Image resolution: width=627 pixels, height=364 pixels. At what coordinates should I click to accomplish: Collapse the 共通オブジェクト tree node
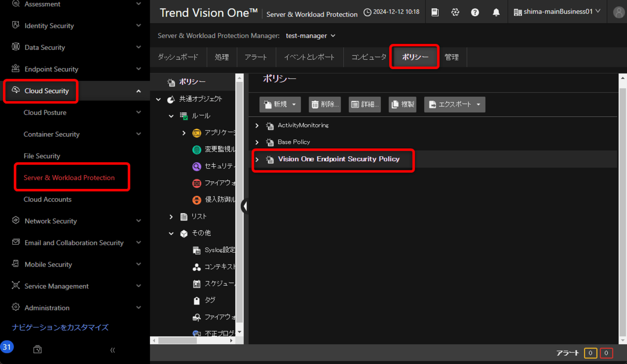pyautogui.click(x=159, y=99)
